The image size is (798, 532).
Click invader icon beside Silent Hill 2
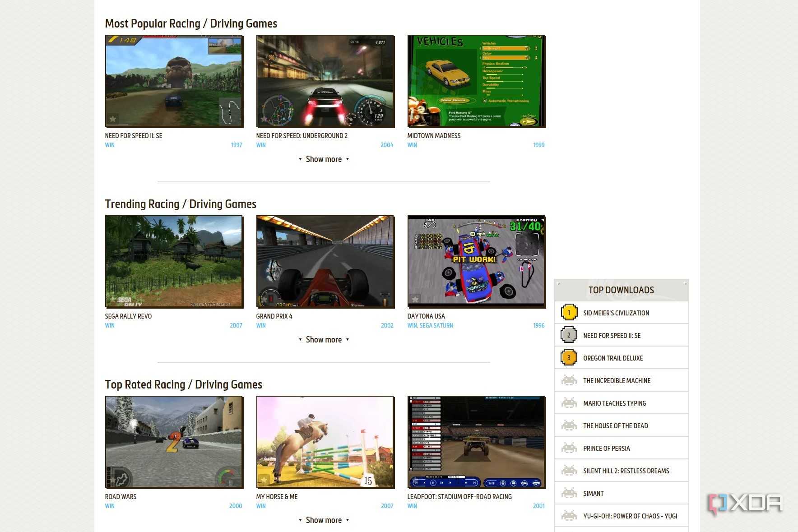point(569,471)
